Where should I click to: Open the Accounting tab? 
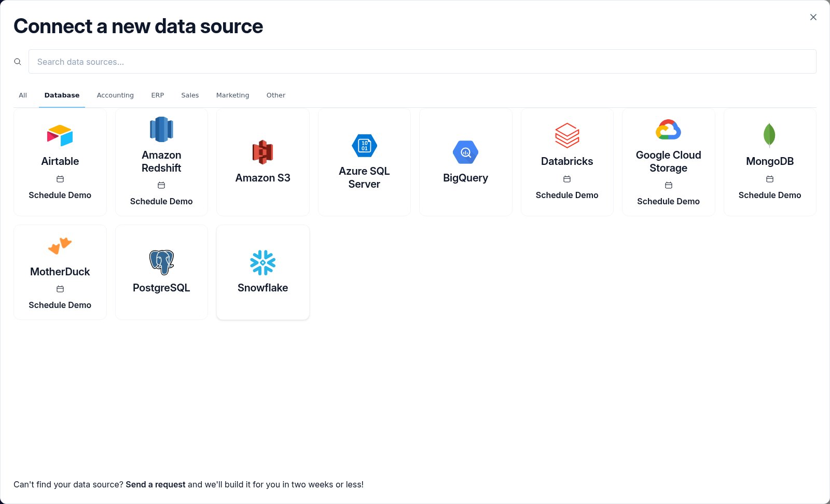pyautogui.click(x=115, y=95)
